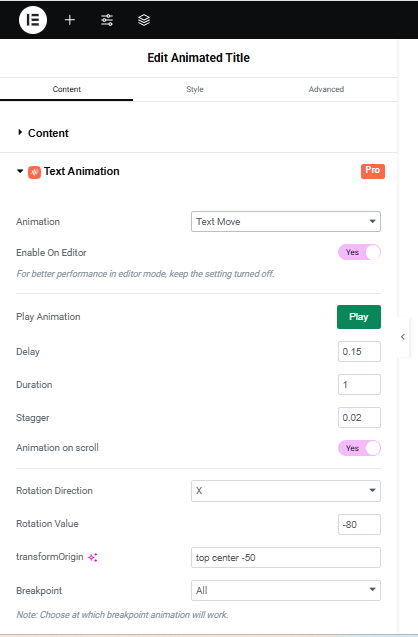The height and width of the screenshot is (637, 418).
Task: Open Add Element plus icon
Action: 70,20
